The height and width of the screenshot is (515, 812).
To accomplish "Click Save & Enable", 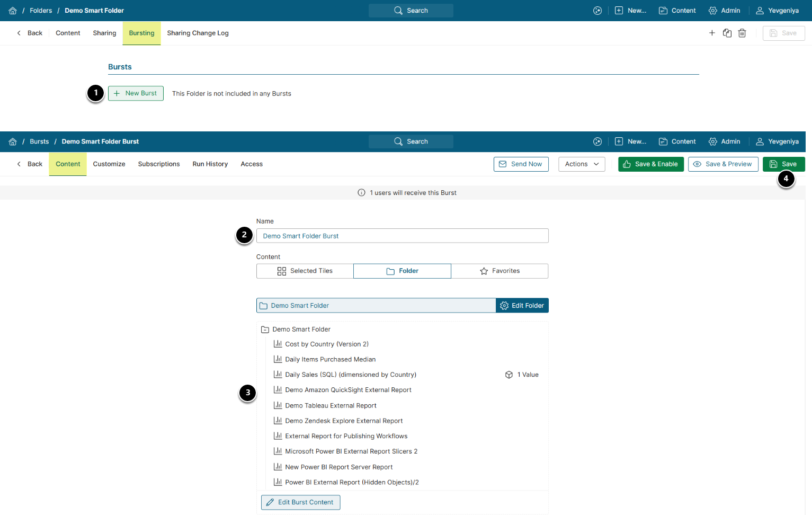I will (x=651, y=164).
